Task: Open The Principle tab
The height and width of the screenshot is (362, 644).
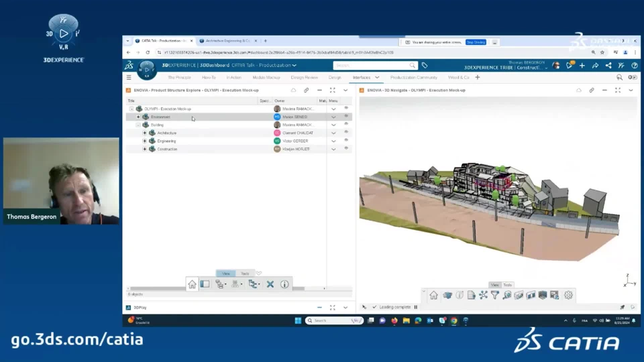Action: pyautogui.click(x=179, y=77)
